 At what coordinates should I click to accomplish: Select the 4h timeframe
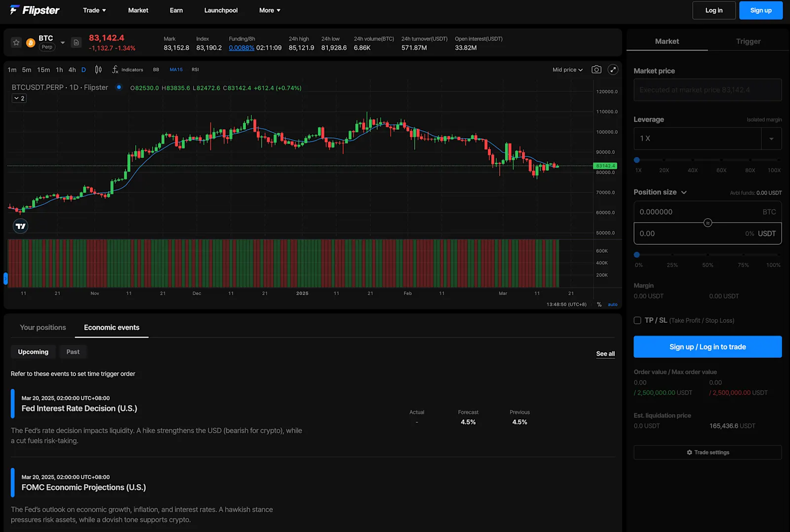pos(72,70)
